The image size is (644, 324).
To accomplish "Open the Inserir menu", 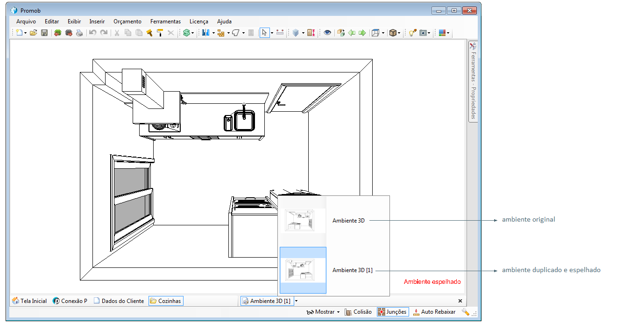I will (x=97, y=22).
